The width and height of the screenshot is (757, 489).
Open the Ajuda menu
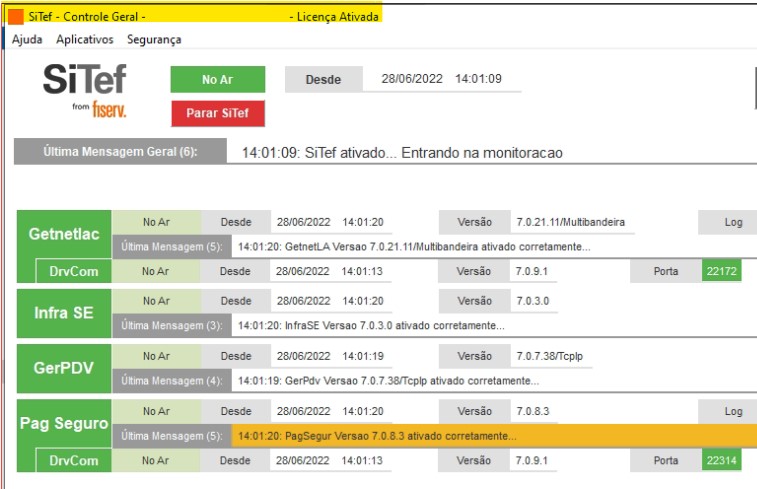[27, 40]
